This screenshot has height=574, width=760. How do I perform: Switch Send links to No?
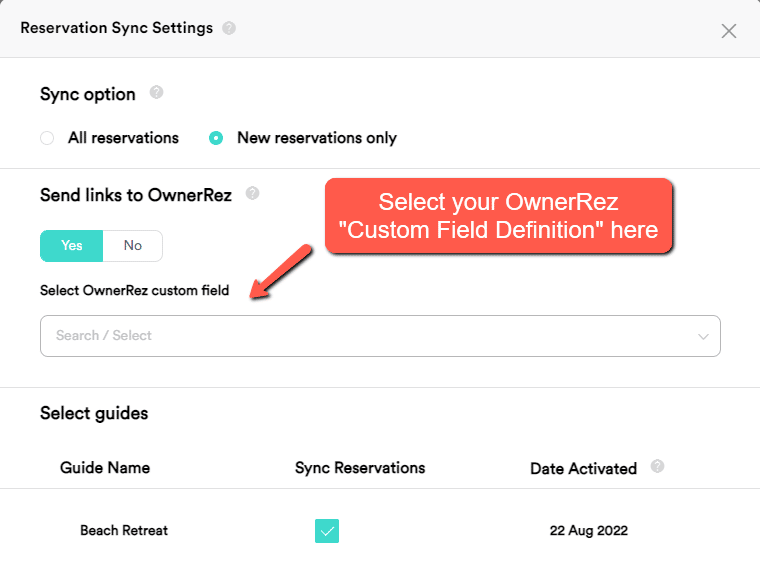point(132,246)
